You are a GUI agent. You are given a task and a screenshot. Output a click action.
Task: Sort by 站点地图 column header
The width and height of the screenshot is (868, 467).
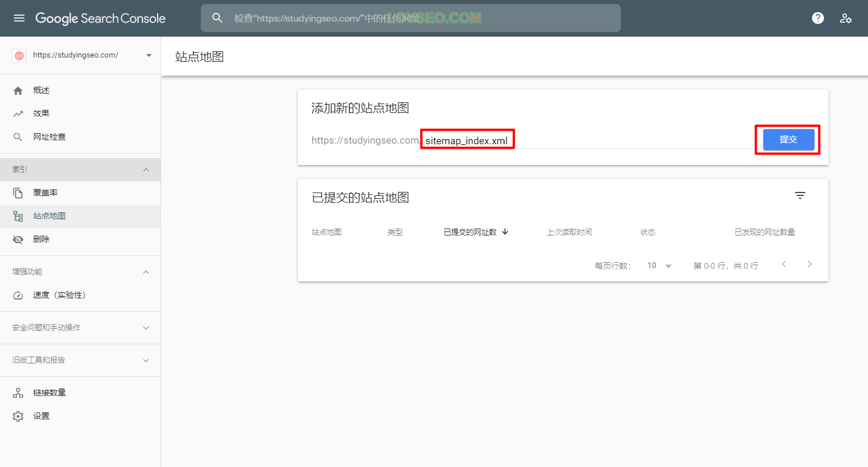click(327, 232)
